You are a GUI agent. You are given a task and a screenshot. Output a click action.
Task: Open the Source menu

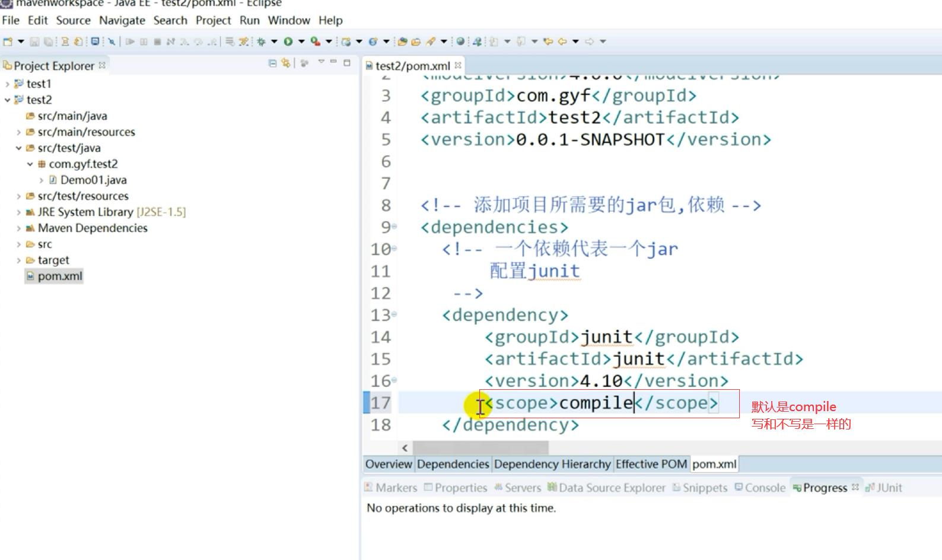[x=74, y=20]
